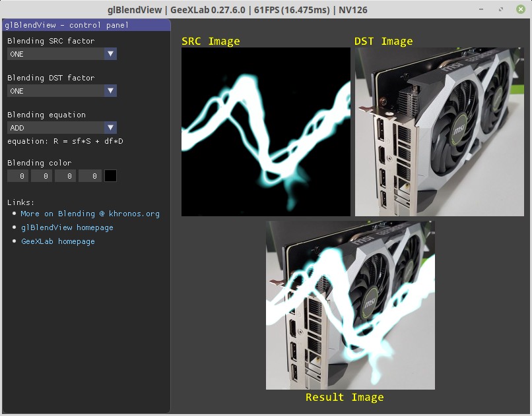Click the 'Blending equation' label
532x416 pixels.
click(x=46, y=115)
